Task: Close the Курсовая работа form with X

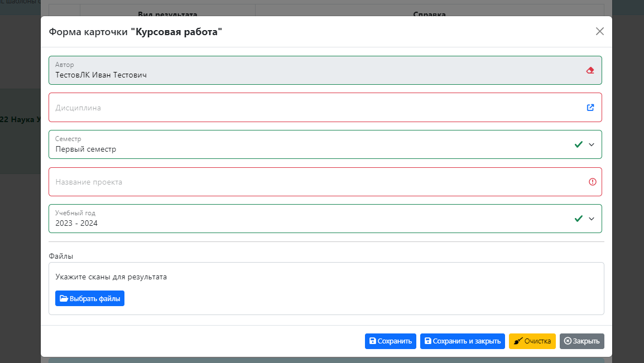Action: click(600, 31)
